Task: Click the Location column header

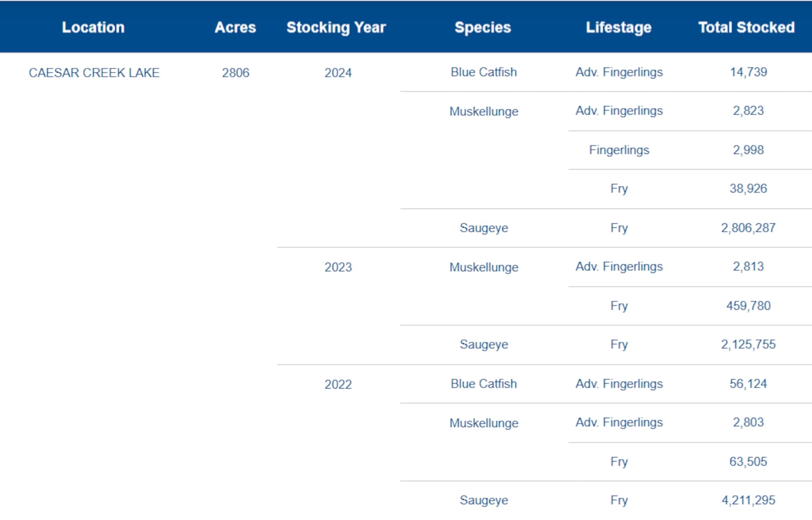Action: click(x=93, y=27)
